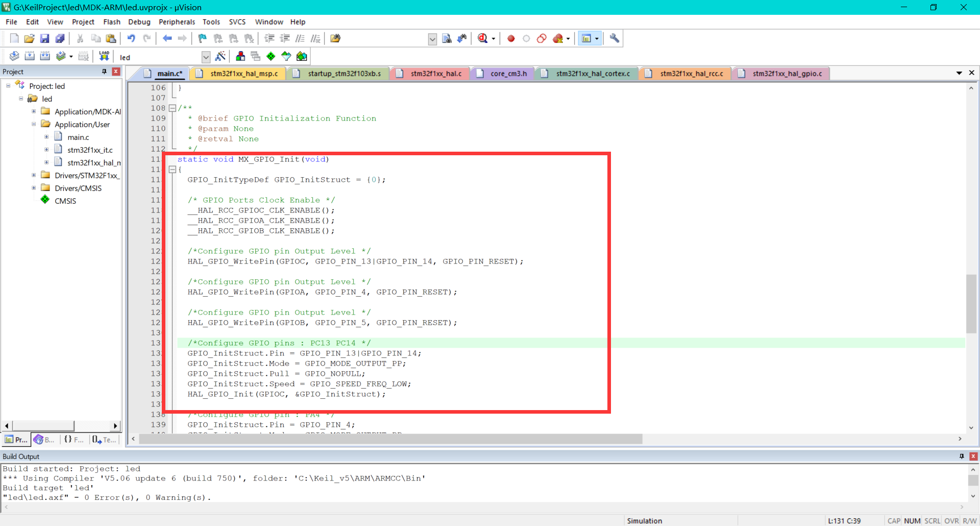Open batch build dropdown arrow
Image resolution: width=980 pixels, height=526 pixels.
71,57
